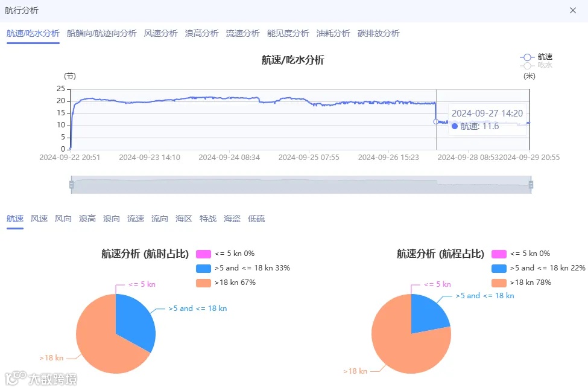Switch to the 低硫 sub-tab

click(x=255, y=219)
